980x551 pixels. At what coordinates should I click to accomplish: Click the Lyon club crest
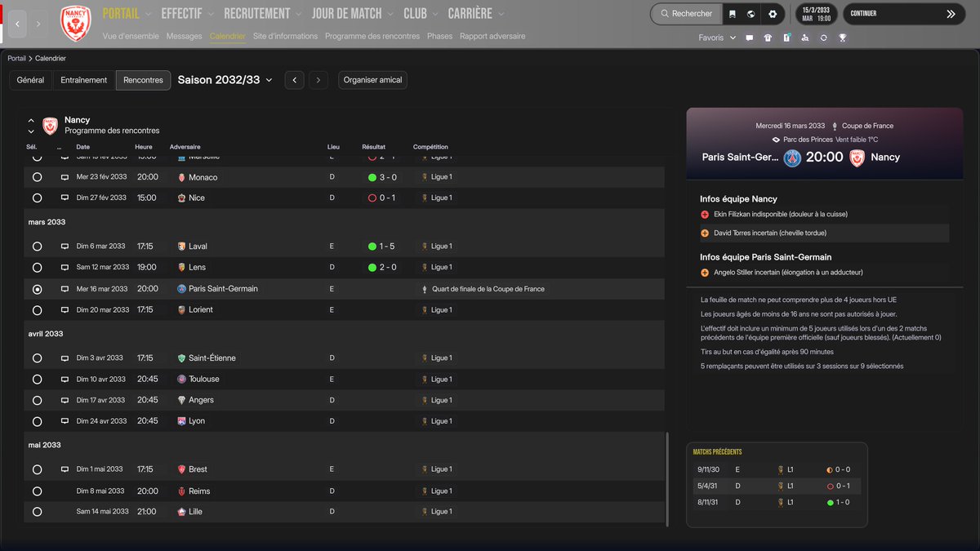pos(182,421)
